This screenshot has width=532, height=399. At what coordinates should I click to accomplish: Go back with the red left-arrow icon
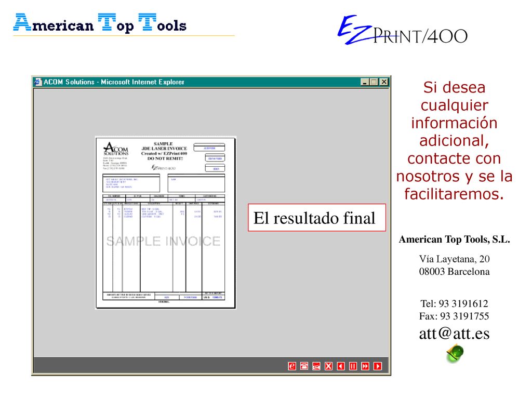point(341,366)
